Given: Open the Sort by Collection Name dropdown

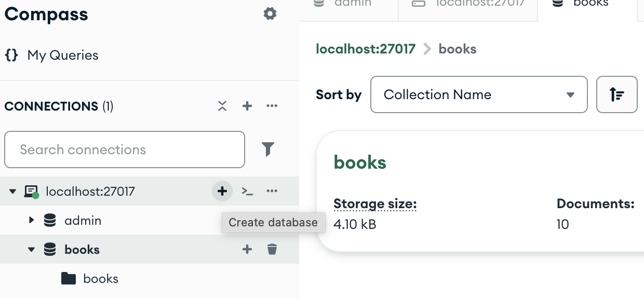Looking at the screenshot, I should coord(479,94).
